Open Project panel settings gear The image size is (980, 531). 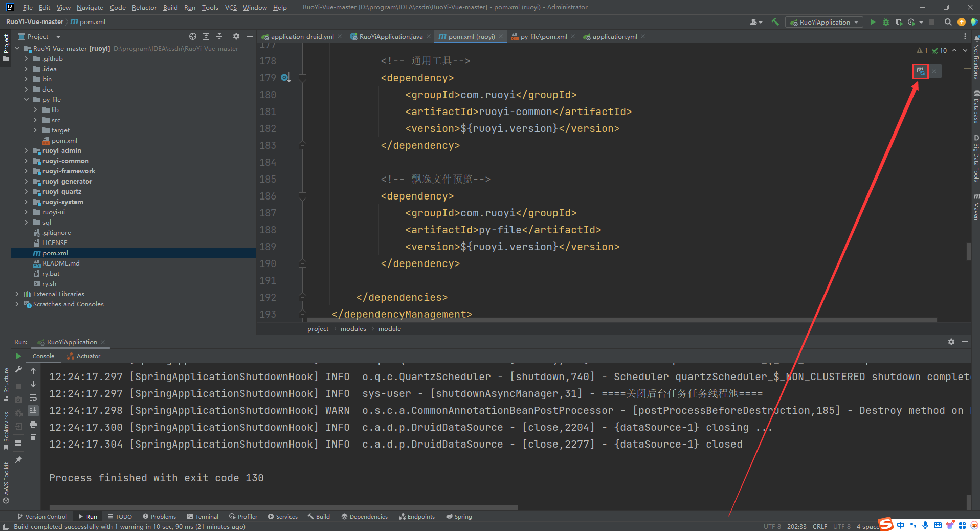point(236,36)
